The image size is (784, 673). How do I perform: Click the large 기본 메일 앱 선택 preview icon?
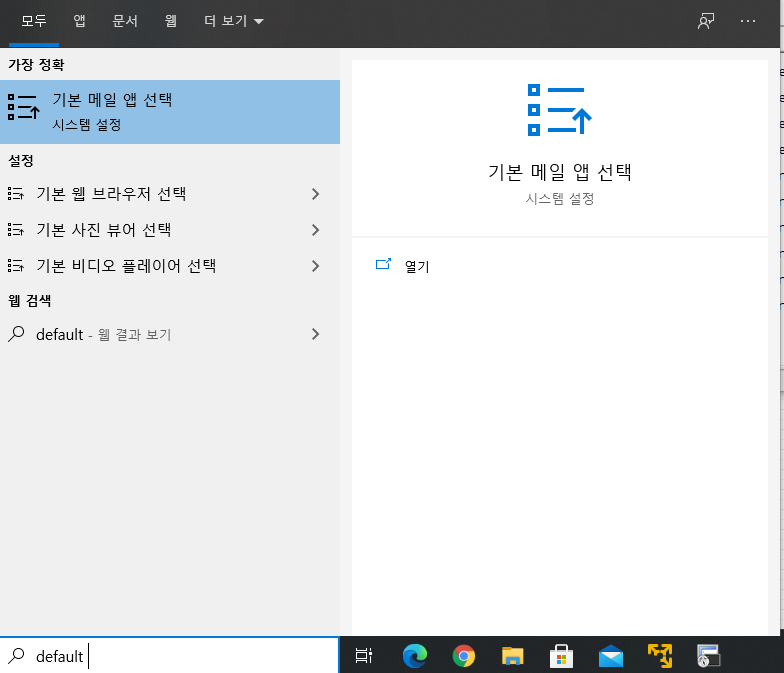[560, 110]
